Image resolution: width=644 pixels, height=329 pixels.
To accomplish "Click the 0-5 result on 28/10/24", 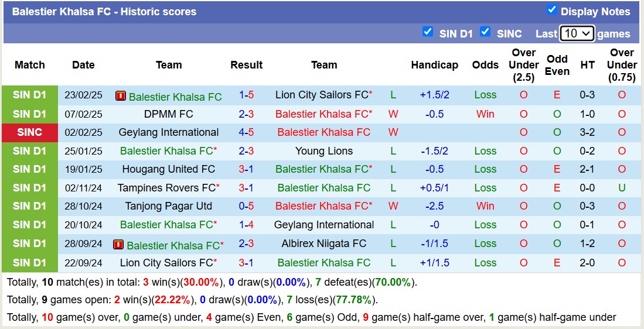I will 246,206.
